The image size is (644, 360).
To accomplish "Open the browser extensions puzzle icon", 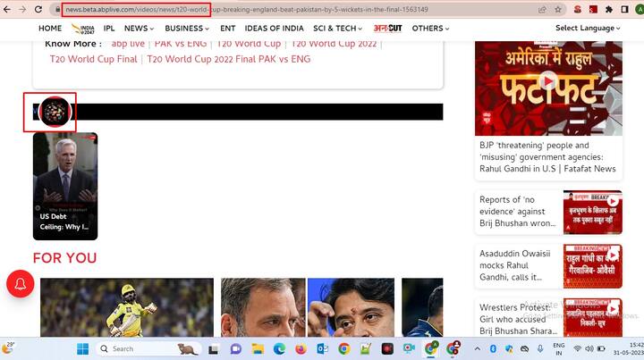I will click(x=609, y=10).
